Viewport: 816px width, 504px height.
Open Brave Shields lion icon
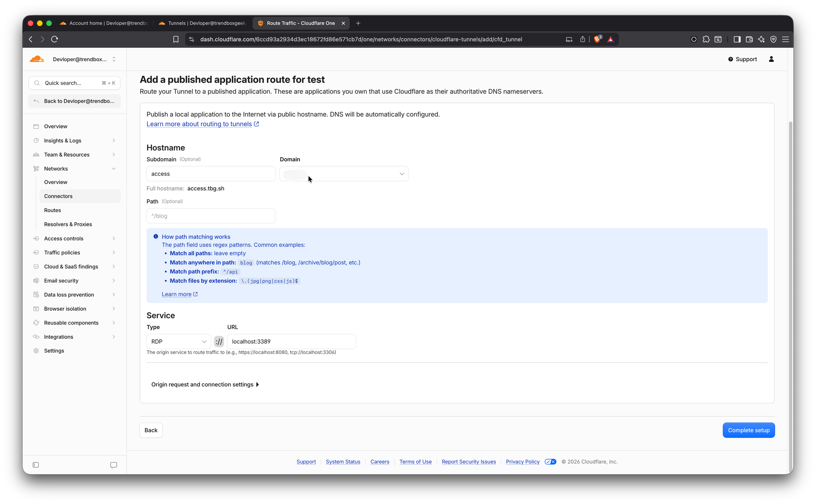tap(598, 39)
